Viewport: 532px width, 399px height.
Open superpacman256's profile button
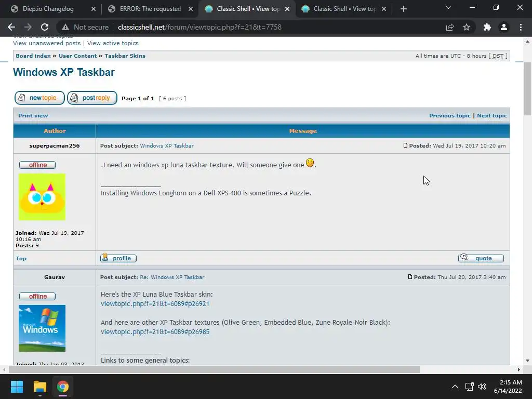[118, 258]
